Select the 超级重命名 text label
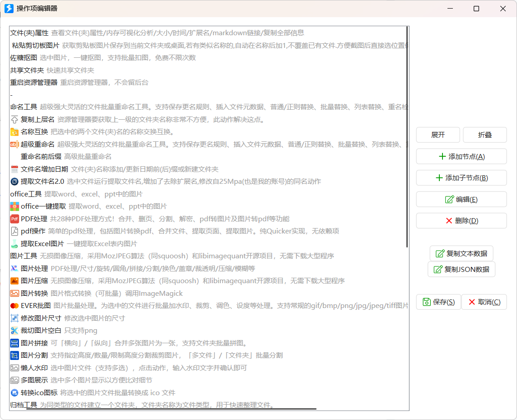 click(x=37, y=145)
